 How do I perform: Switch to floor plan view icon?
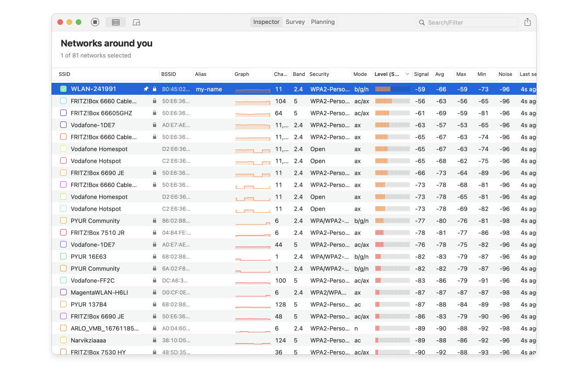pos(136,22)
